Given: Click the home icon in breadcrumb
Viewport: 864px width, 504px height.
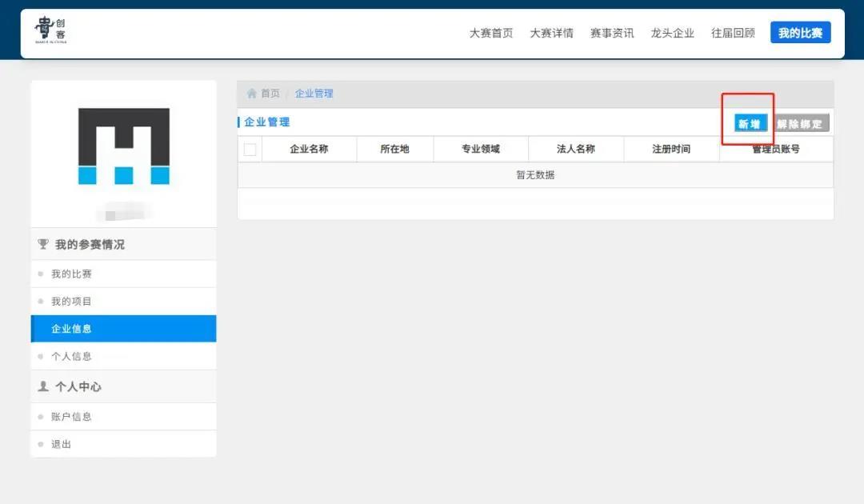Looking at the screenshot, I should (252, 94).
